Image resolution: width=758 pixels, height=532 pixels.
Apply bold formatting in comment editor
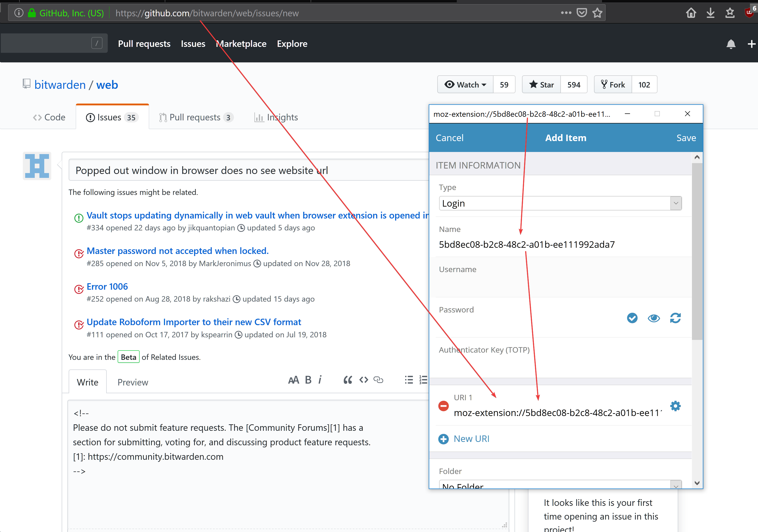coord(308,380)
